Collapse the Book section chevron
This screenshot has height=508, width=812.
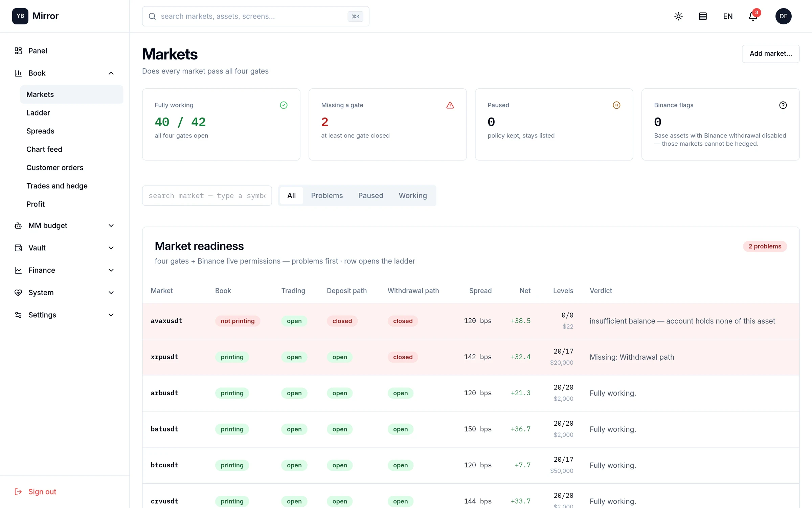coord(111,73)
